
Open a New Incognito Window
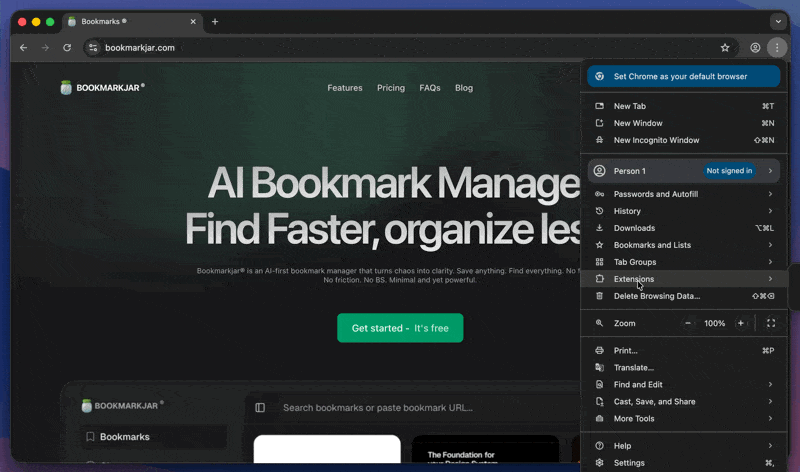(x=683, y=140)
